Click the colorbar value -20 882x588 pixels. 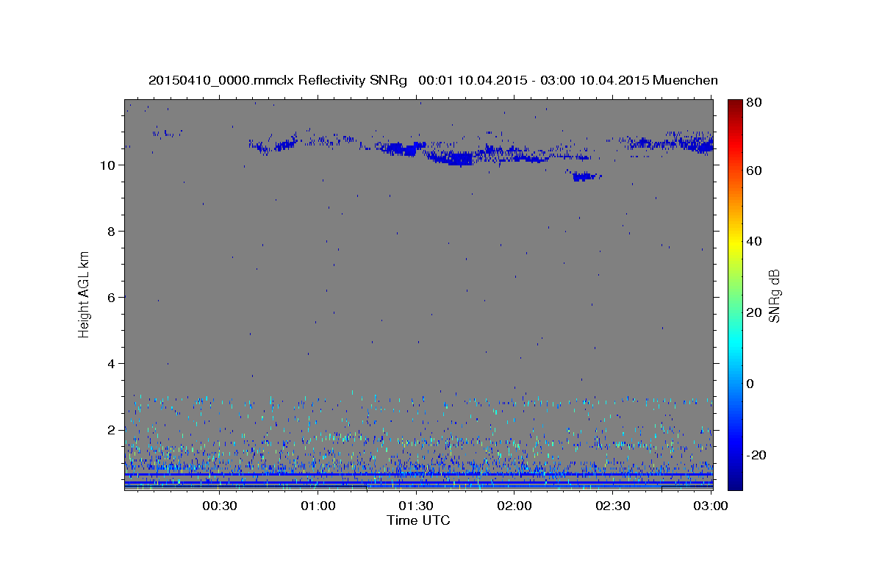click(755, 455)
